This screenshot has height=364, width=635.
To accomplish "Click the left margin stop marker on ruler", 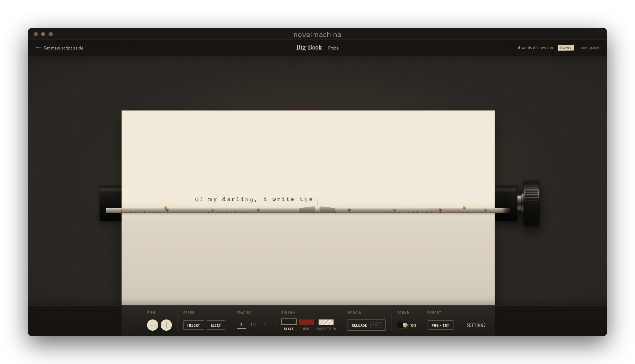I will click(x=166, y=207).
